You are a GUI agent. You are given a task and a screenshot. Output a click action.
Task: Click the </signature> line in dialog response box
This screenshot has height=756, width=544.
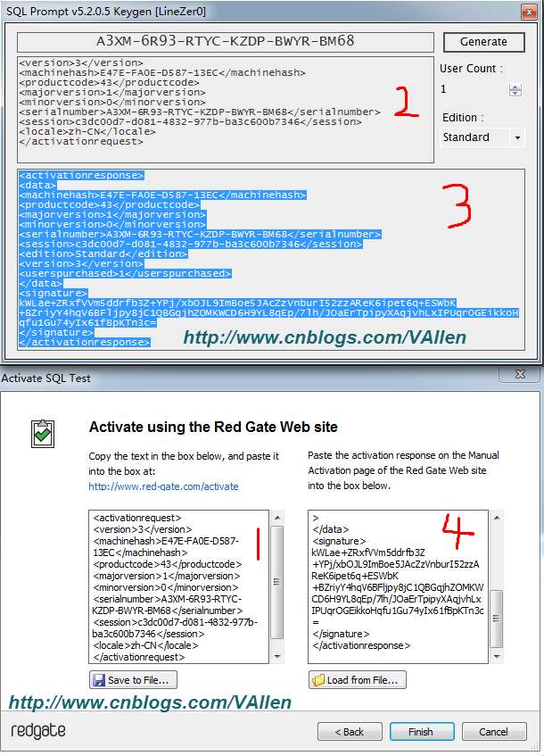341,634
